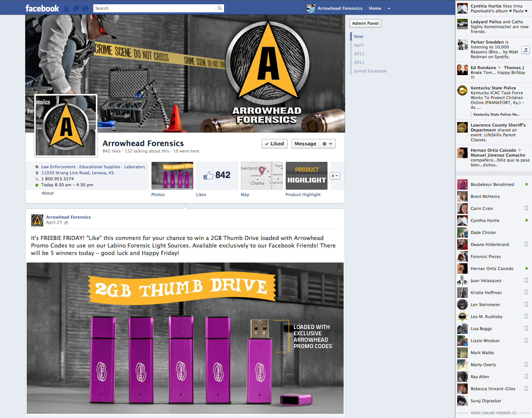Open the 842 Likes tile

tap(217, 176)
